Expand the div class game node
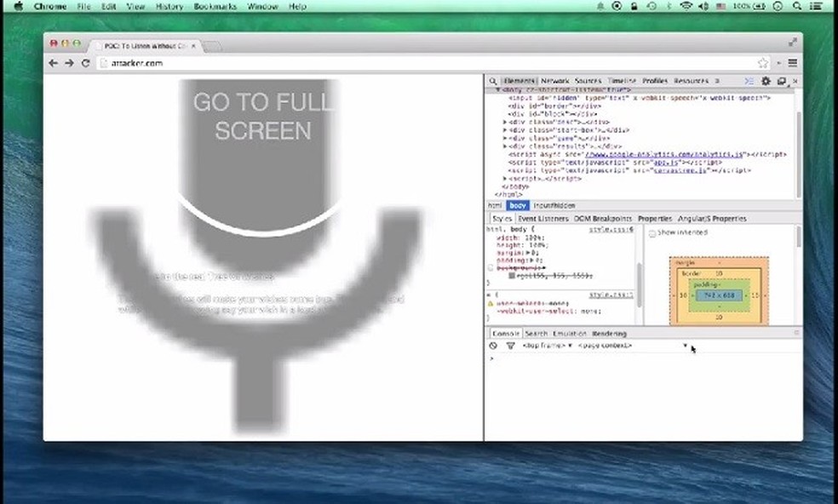The width and height of the screenshot is (838, 504). [504, 139]
